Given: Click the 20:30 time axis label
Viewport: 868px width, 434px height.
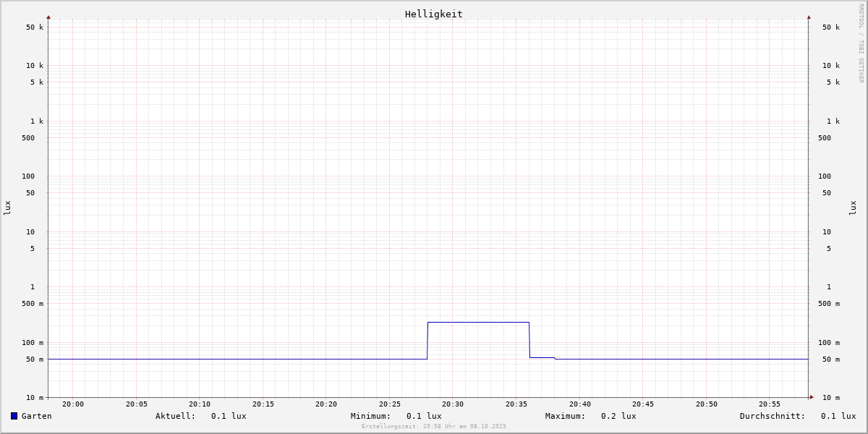Looking at the screenshot, I should click(453, 404).
